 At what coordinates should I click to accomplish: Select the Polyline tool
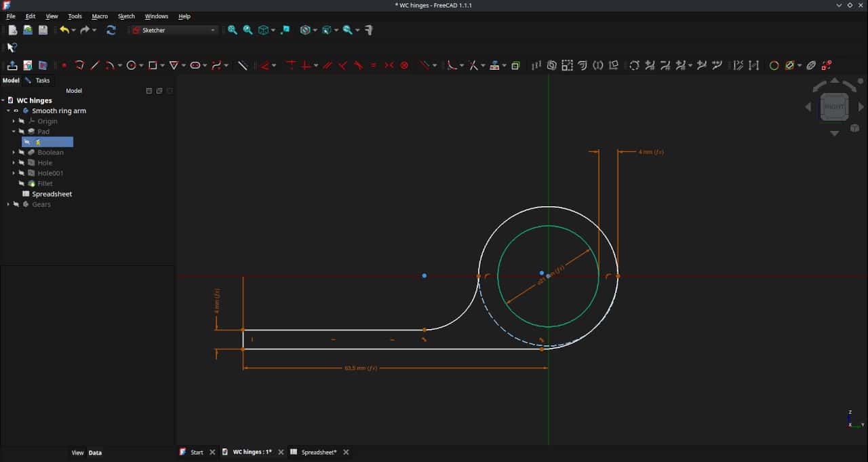80,66
